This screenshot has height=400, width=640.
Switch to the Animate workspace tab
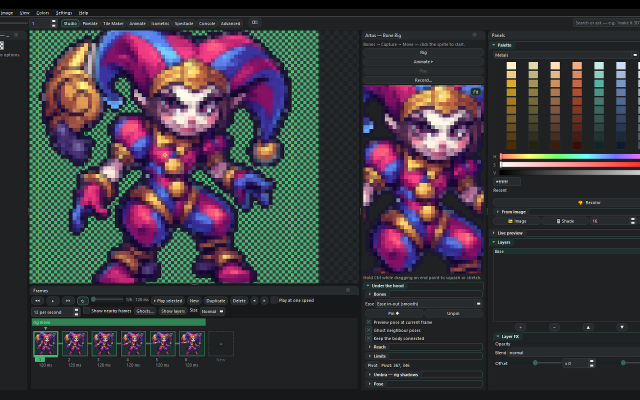coord(138,24)
